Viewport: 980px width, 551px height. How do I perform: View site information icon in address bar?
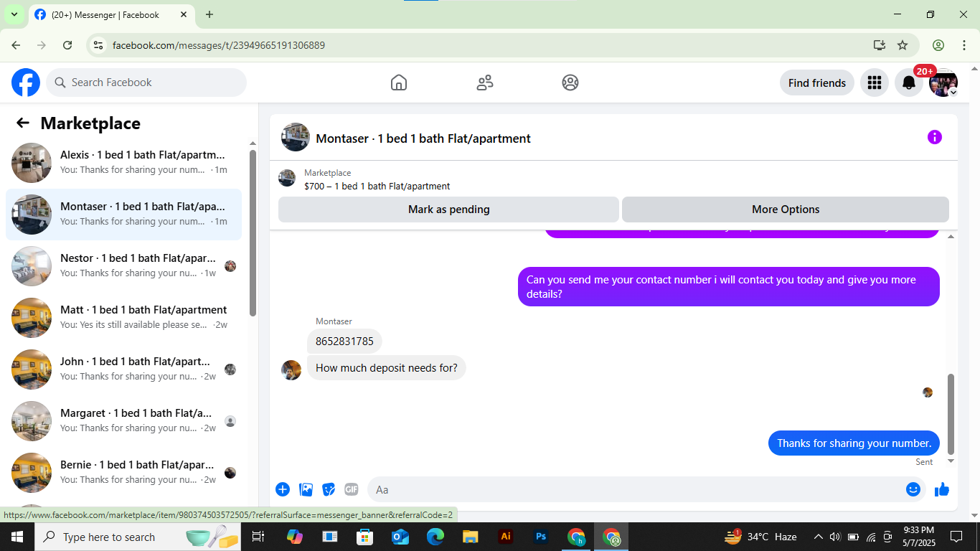click(x=98, y=45)
